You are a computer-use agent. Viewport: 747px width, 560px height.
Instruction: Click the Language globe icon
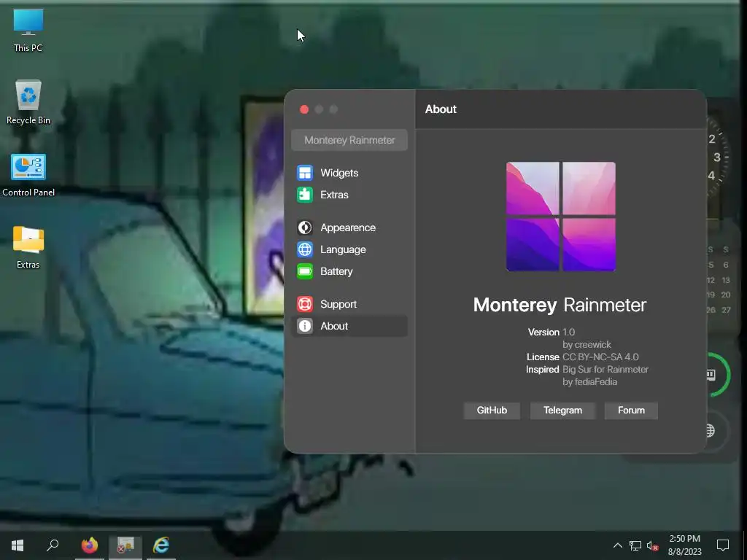(305, 249)
